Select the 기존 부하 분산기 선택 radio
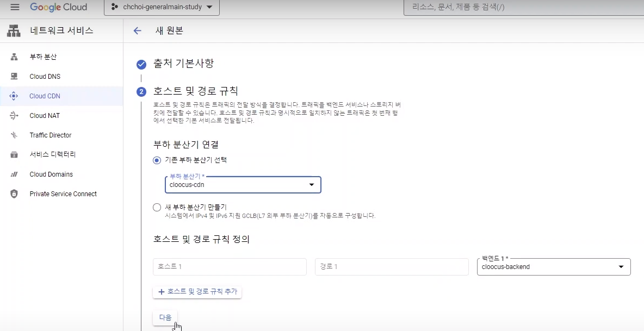The width and height of the screenshot is (644, 331). pos(157,160)
